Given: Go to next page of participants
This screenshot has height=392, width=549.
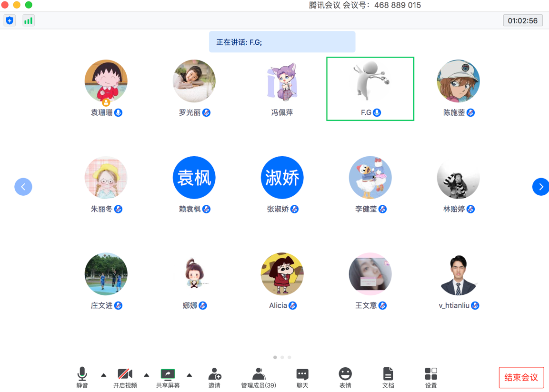Looking at the screenshot, I should coord(540,187).
